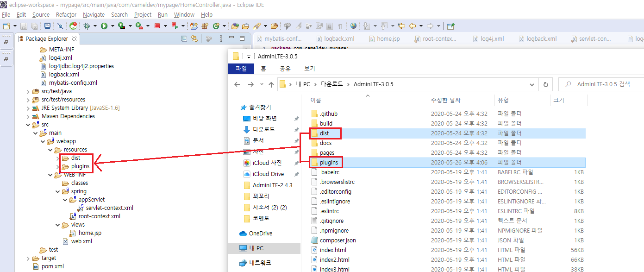Expand the target folder node

28,258
